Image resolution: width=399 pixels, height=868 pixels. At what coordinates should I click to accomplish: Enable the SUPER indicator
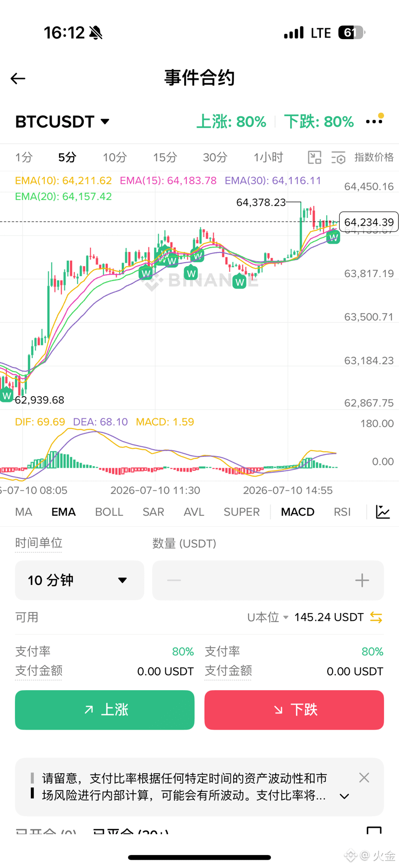pyautogui.click(x=241, y=512)
